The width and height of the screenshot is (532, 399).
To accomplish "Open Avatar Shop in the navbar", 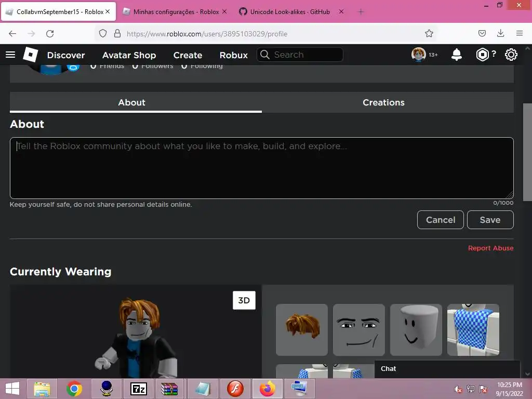I will coord(129,55).
